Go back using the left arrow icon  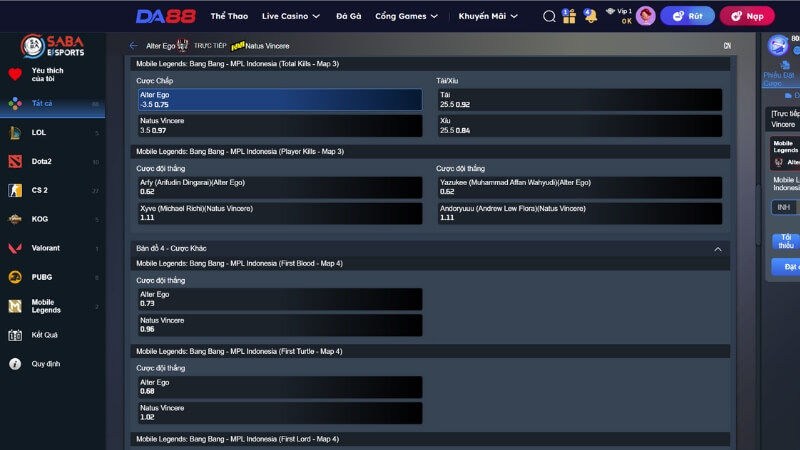tap(134, 46)
